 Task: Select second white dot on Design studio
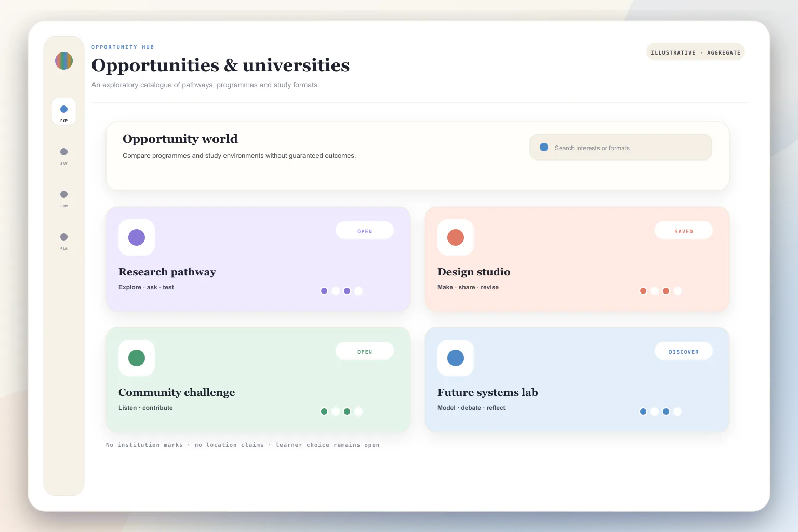(655, 291)
